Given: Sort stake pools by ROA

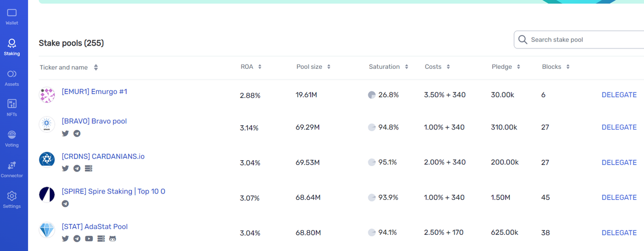Looking at the screenshot, I should 251,67.
